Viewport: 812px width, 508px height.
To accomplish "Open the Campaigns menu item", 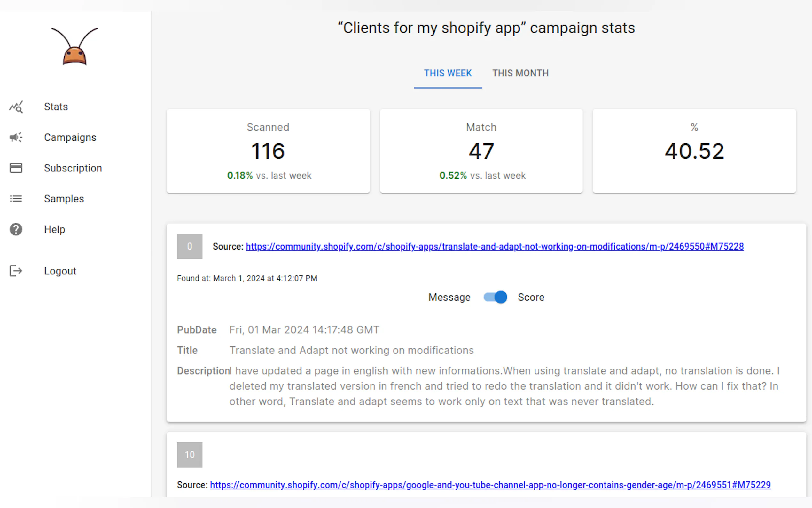I will pos(70,138).
